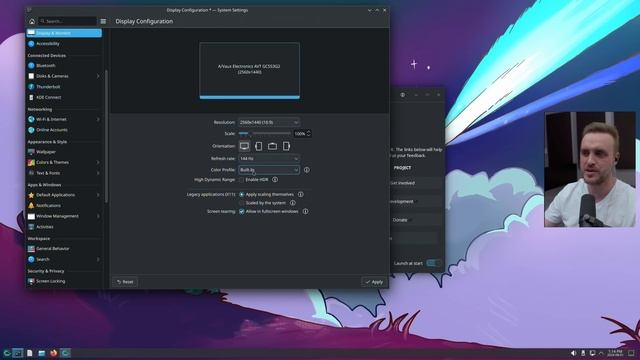Toggle Allow in fullscreen windows checkbox

(x=242, y=211)
